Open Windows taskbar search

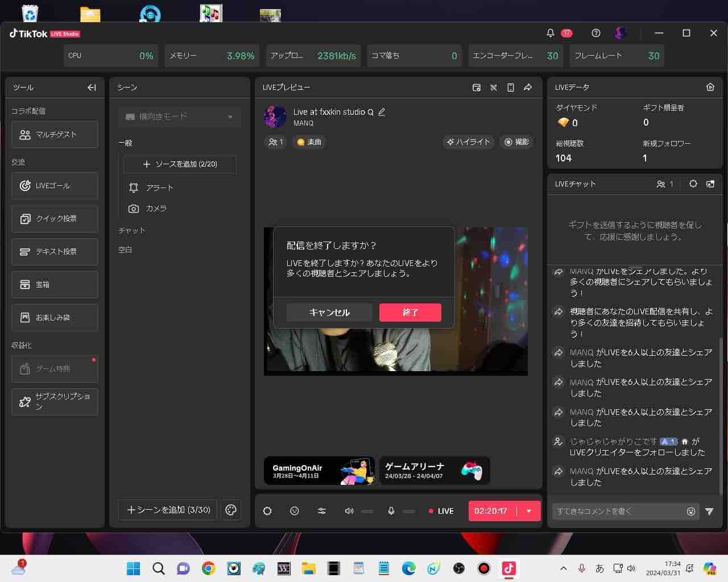tap(159, 568)
